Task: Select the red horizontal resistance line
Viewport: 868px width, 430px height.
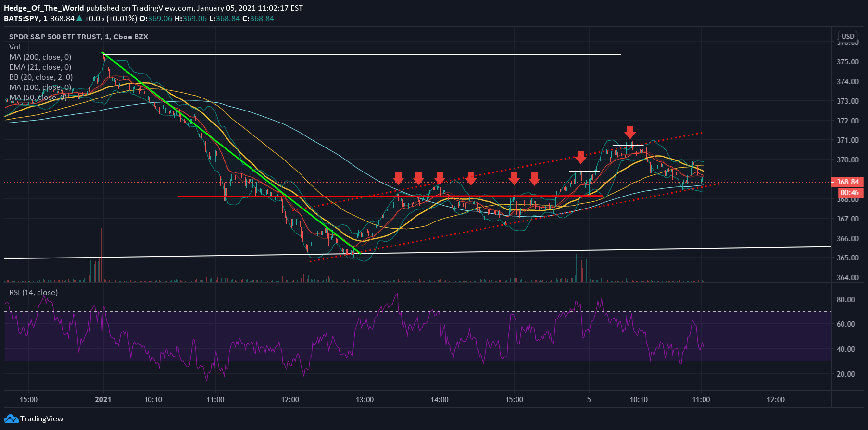Action: coord(390,196)
